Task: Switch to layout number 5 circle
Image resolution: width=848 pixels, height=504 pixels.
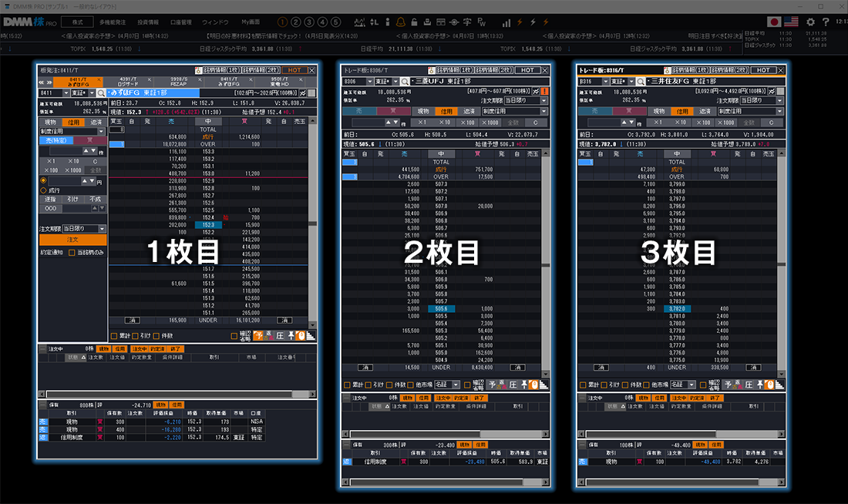Action: [336, 22]
